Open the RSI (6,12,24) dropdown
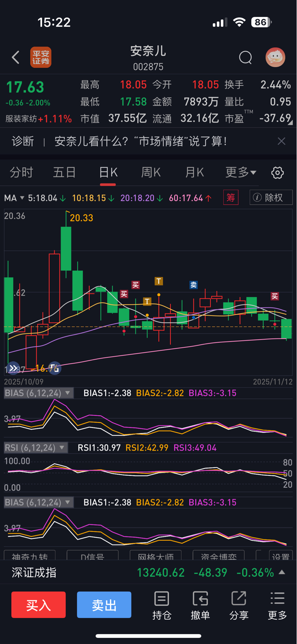297x644 pixels. click(x=36, y=448)
